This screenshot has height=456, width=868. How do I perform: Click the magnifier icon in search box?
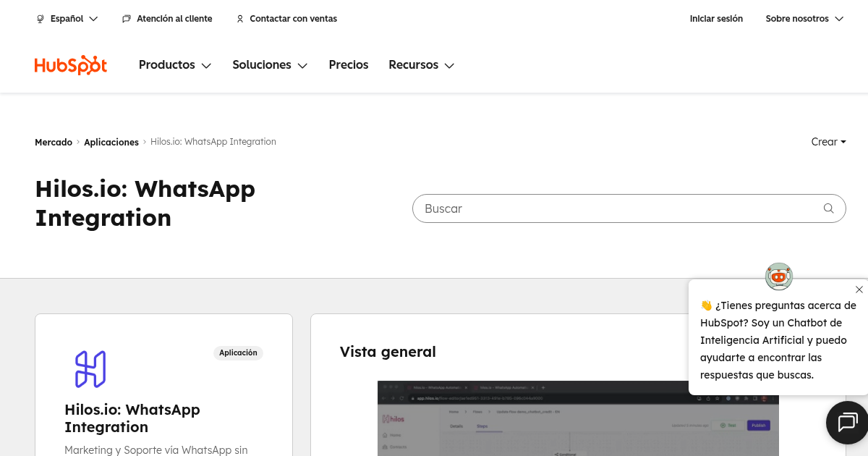click(x=829, y=208)
